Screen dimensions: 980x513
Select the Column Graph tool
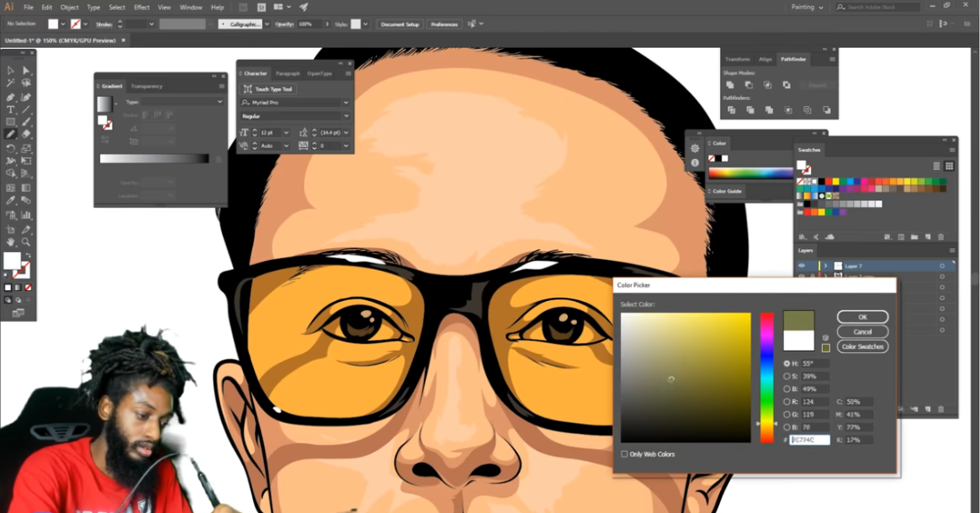tap(26, 215)
